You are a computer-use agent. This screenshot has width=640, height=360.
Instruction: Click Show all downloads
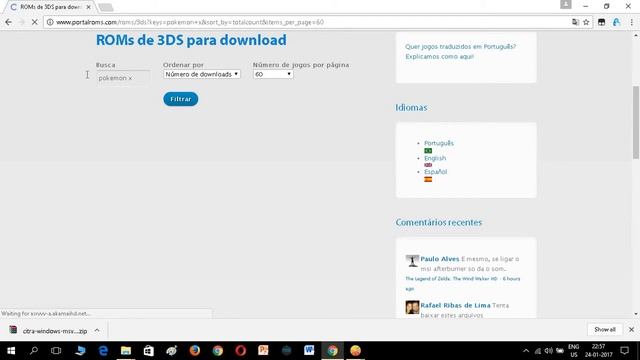(x=605, y=329)
